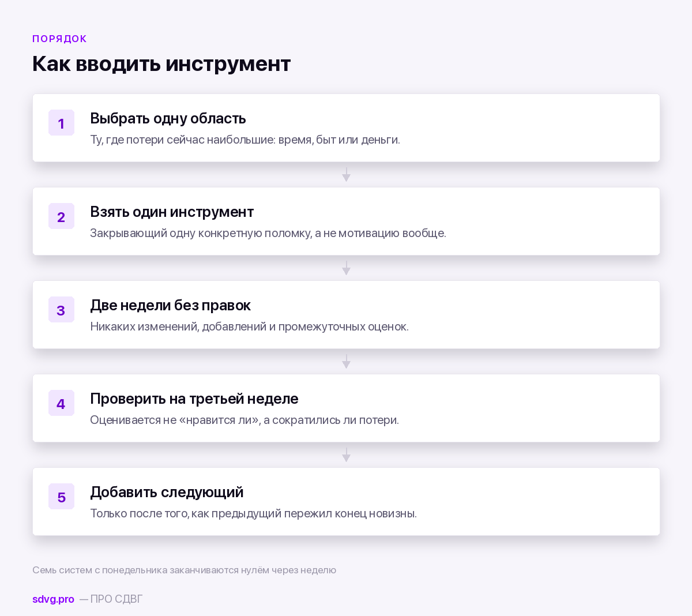The width and height of the screenshot is (692, 616).
Task: Select the title «Выбрать одну область»
Action: click(x=168, y=118)
